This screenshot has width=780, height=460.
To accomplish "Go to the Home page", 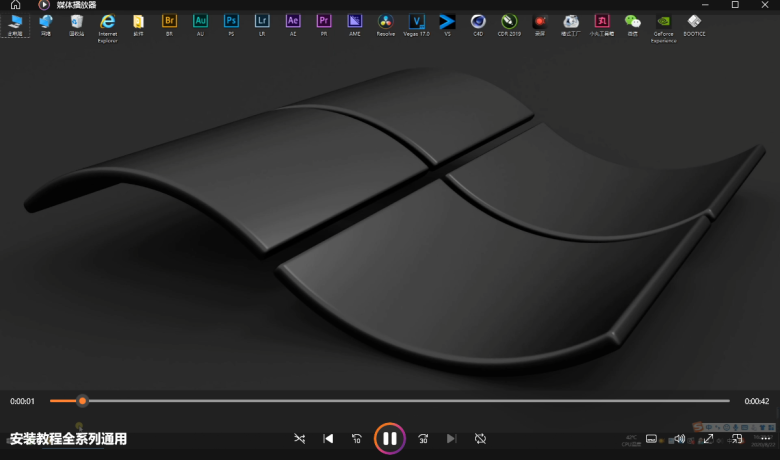I will point(15,5).
